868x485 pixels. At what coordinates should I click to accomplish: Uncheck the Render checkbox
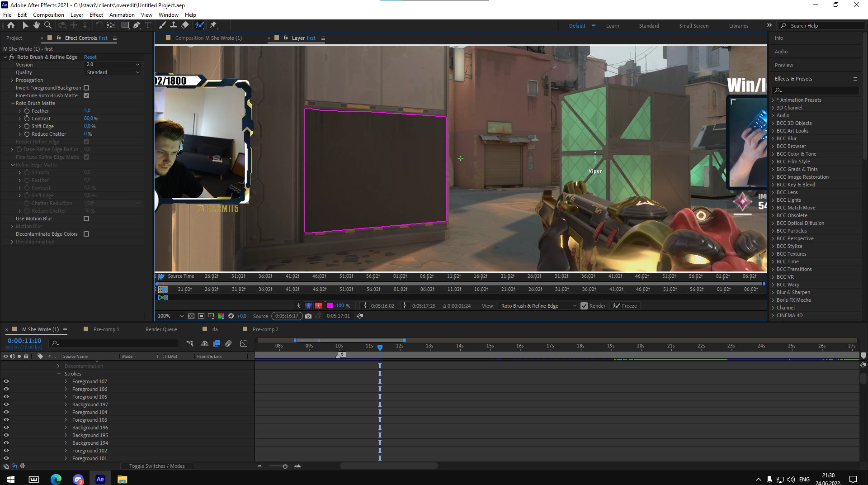click(x=584, y=306)
